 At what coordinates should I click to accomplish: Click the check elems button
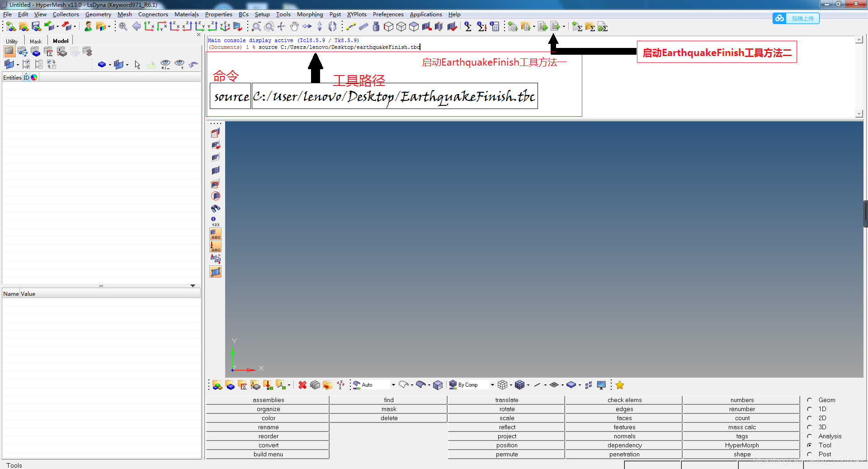tap(624, 400)
